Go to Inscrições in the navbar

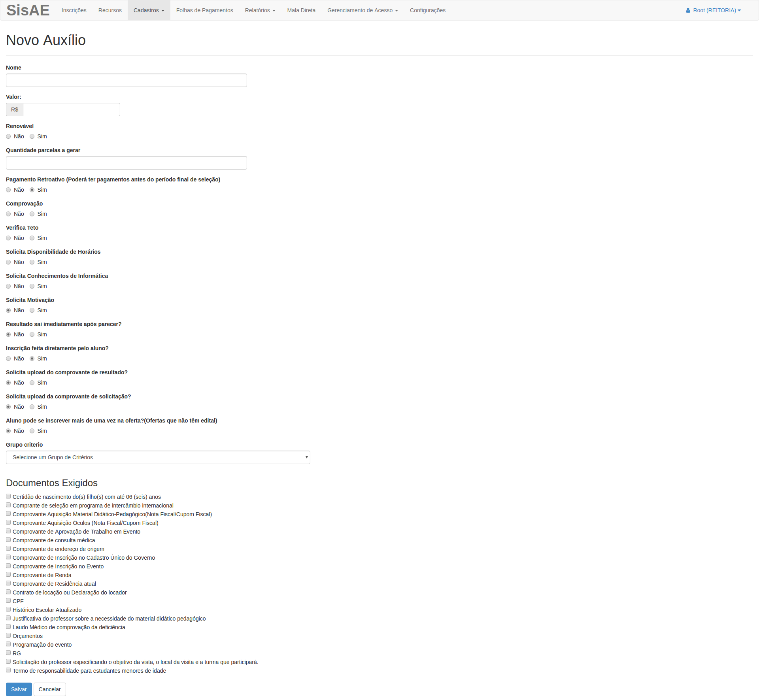click(x=74, y=10)
